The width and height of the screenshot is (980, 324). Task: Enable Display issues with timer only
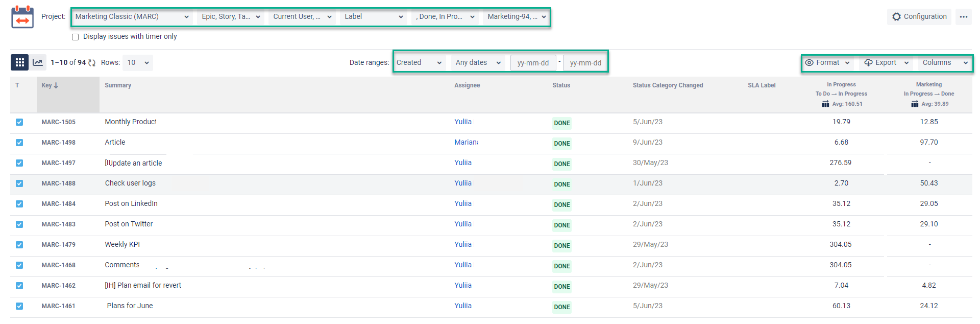[76, 37]
